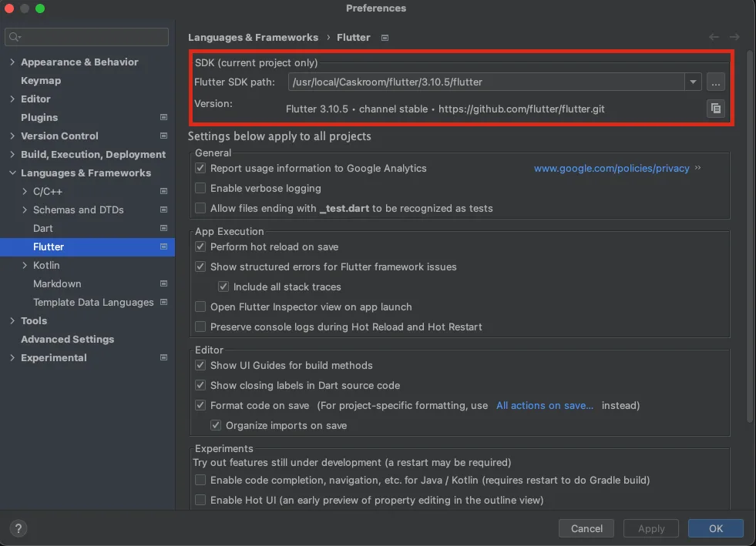Image resolution: width=756 pixels, height=546 pixels.
Task: Click the forward navigation arrow
Action: coord(734,37)
